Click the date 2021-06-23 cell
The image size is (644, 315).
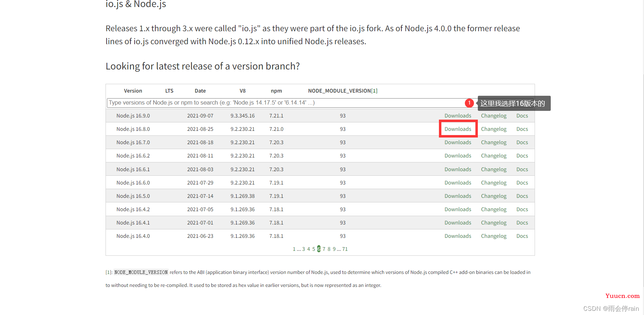pos(200,236)
